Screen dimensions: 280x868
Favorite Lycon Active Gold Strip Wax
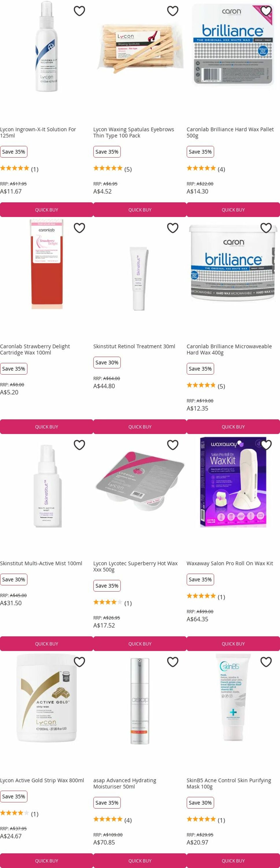[x=79, y=662]
